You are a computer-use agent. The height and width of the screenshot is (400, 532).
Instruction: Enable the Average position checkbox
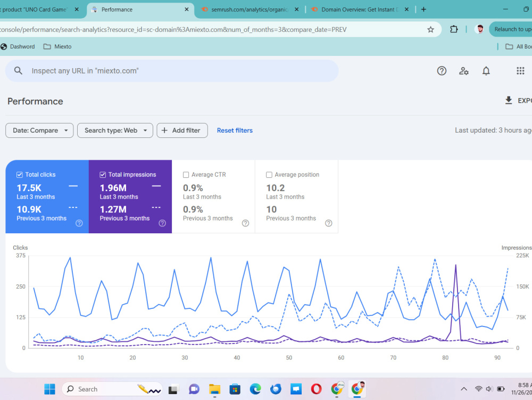pos(269,175)
